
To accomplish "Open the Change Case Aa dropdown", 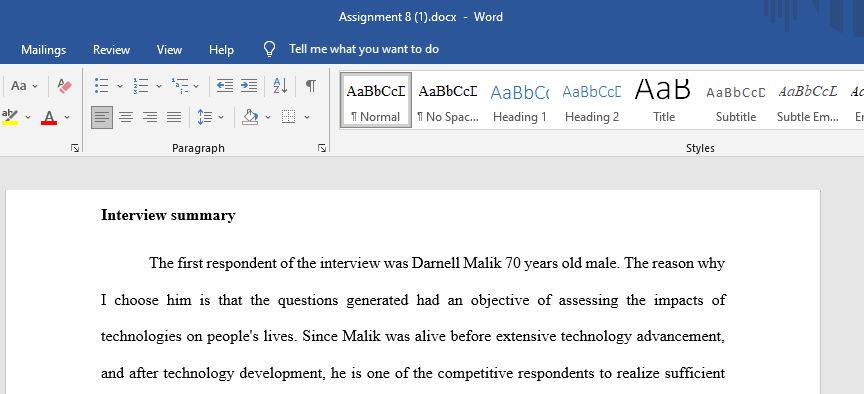I will (x=24, y=86).
